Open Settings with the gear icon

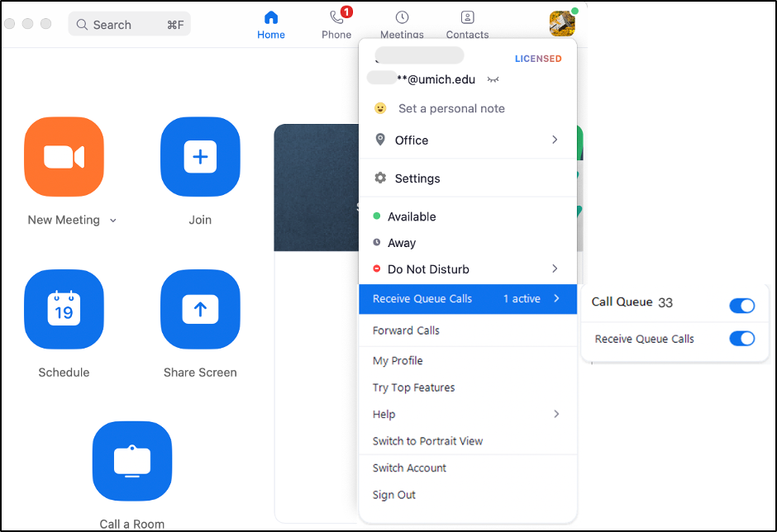pyautogui.click(x=417, y=178)
